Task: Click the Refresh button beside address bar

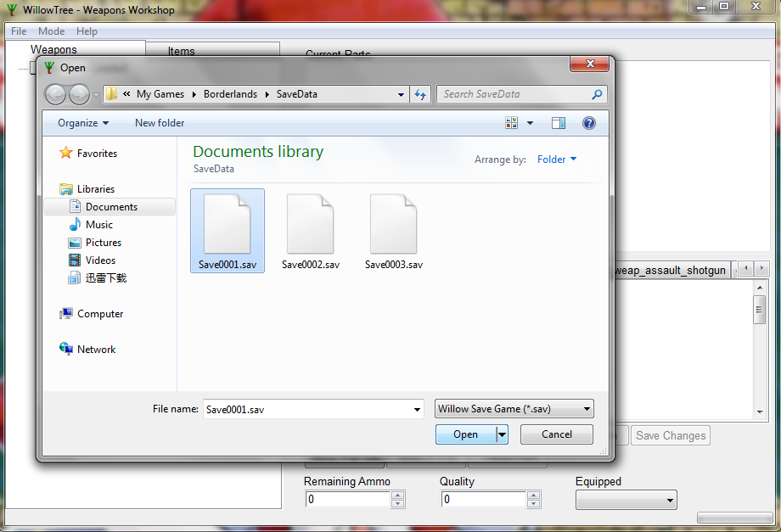Action: tap(420, 94)
